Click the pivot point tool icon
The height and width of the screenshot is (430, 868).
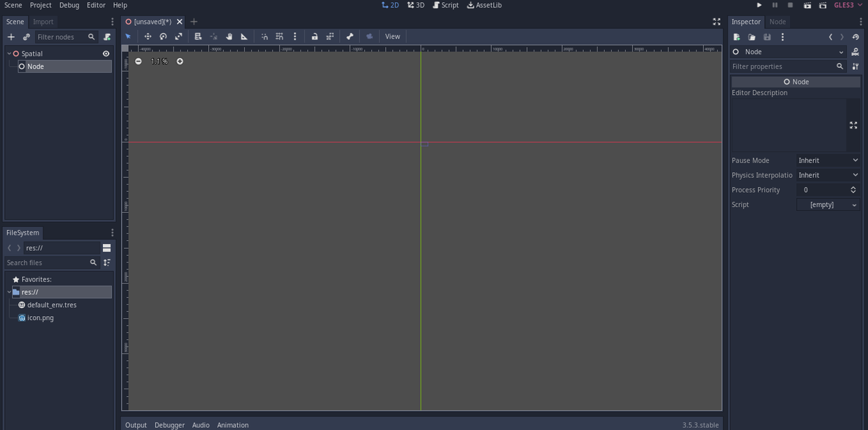click(x=214, y=37)
